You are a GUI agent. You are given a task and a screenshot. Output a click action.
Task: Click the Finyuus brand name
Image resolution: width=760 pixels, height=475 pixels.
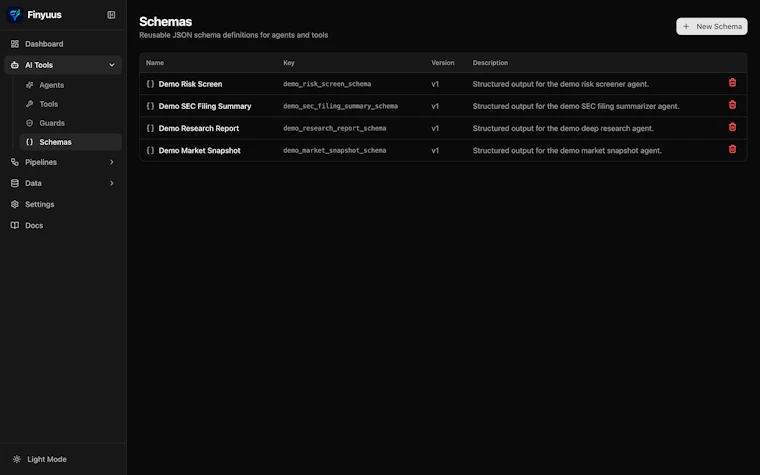tap(45, 15)
